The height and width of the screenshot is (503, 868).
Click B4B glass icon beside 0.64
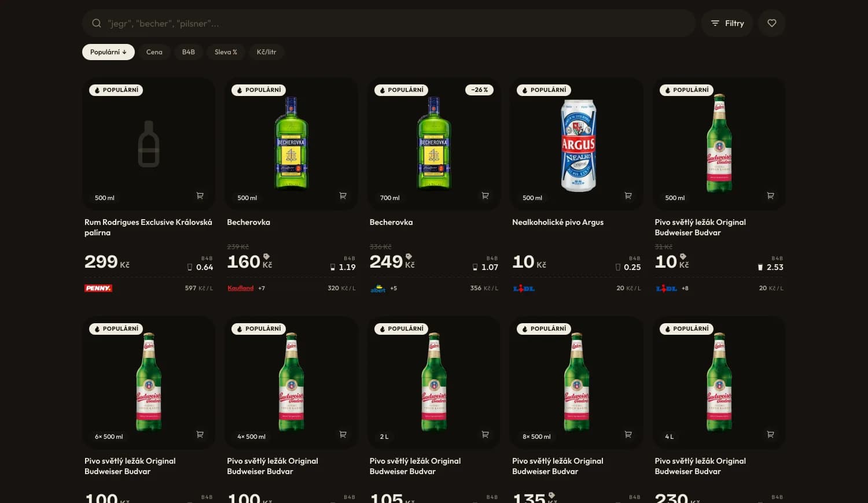tap(190, 267)
